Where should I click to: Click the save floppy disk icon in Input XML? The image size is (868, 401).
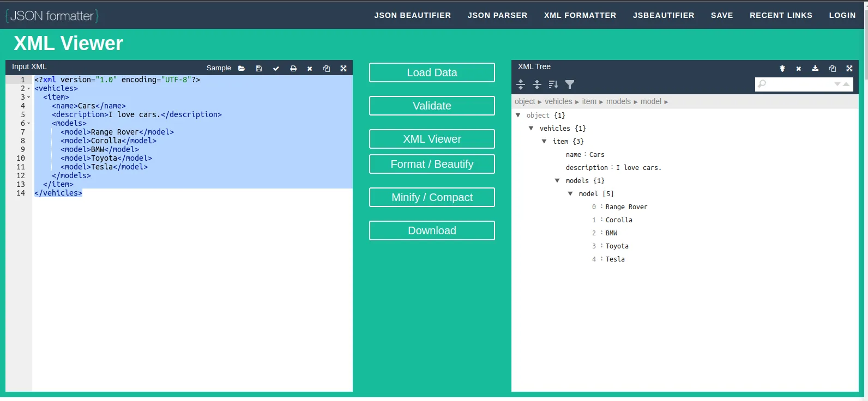tap(259, 69)
